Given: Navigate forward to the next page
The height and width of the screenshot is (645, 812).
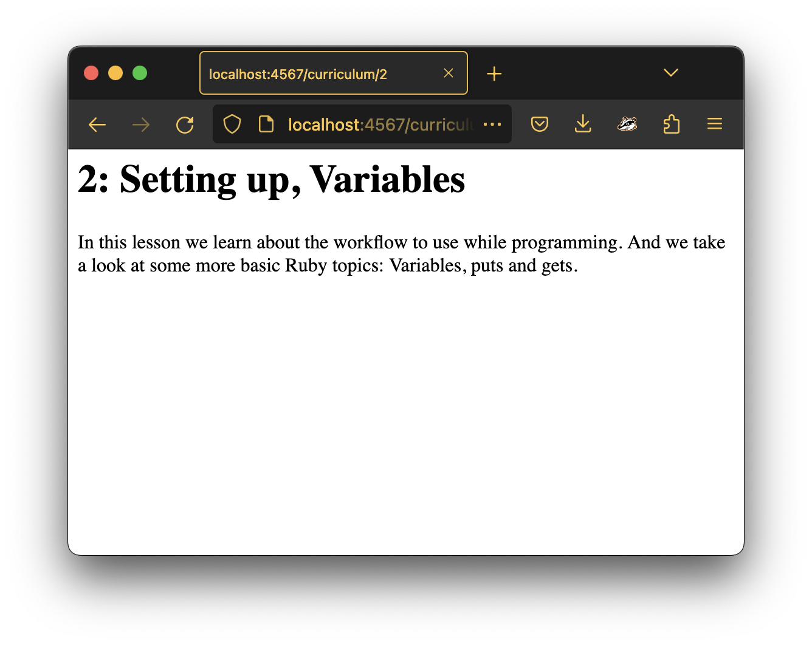Looking at the screenshot, I should [x=140, y=125].
